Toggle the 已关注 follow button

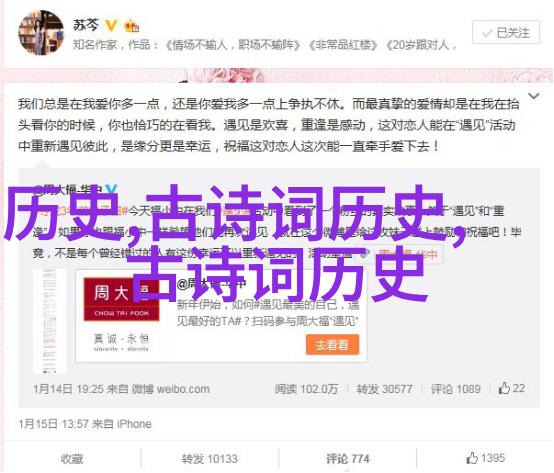506,33
